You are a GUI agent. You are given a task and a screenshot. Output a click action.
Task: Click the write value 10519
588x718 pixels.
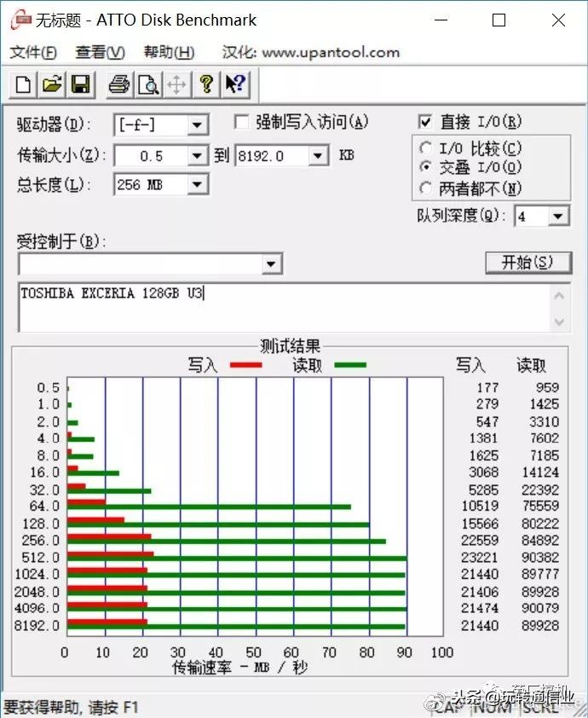(480, 506)
